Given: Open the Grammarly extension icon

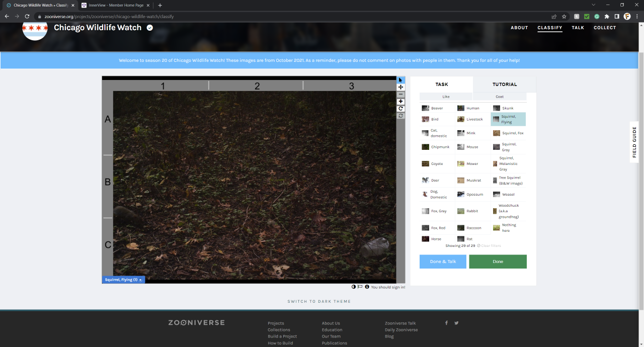Looking at the screenshot, I should pyautogui.click(x=597, y=16).
